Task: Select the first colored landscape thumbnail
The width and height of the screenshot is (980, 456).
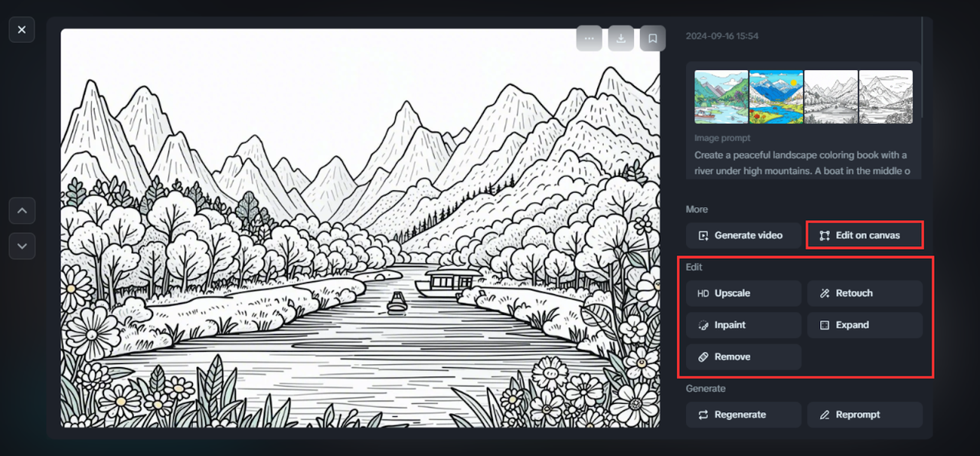Action: [x=721, y=97]
